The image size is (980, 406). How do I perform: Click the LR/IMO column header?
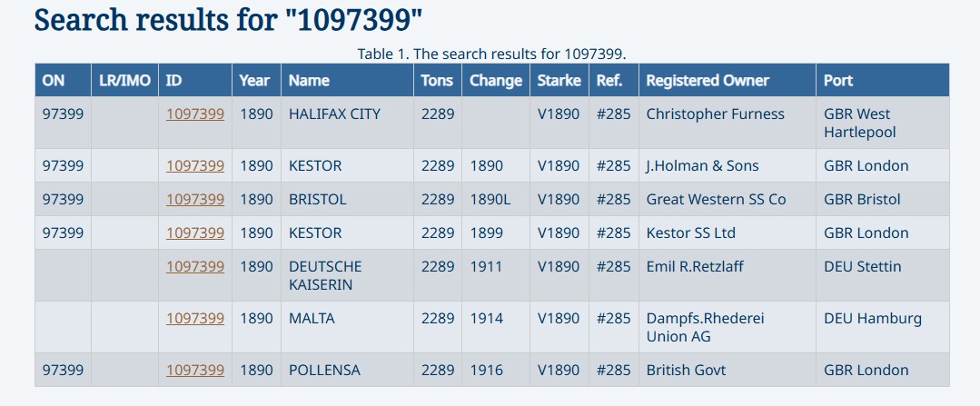(124, 81)
